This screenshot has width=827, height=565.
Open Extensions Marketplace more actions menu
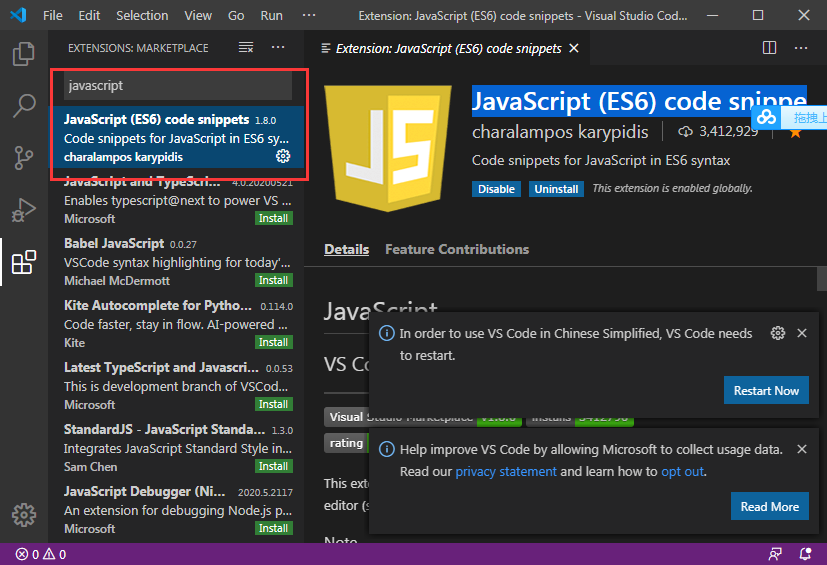pos(278,47)
